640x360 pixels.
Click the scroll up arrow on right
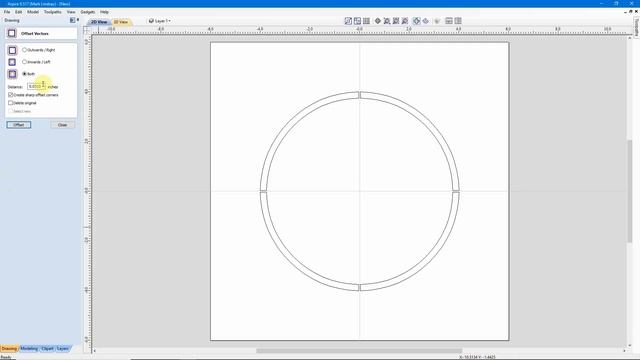tap(630, 38)
